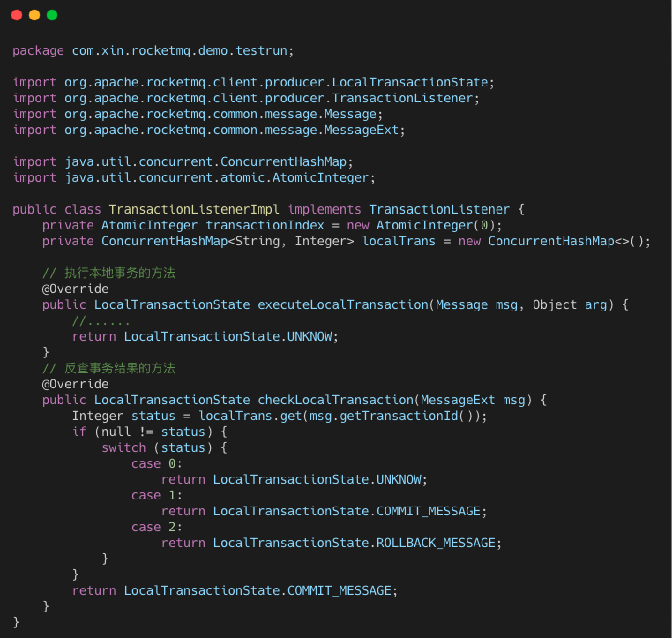Screen dimensions: 672x638
Task: Select the //...... placeholder comment
Action: (x=101, y=320)
